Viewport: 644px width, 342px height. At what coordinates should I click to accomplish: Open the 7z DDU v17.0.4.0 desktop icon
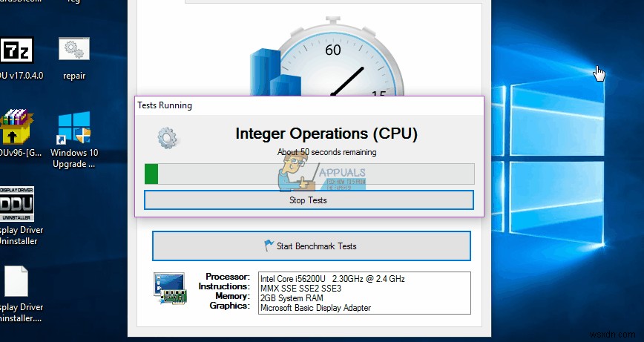(x=17, y=50)
